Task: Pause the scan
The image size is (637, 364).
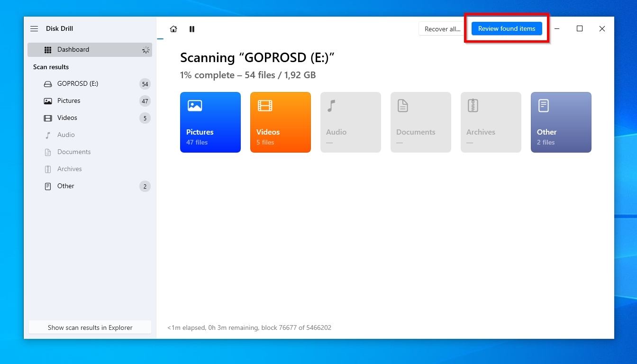Action: [x=192, y=29]
